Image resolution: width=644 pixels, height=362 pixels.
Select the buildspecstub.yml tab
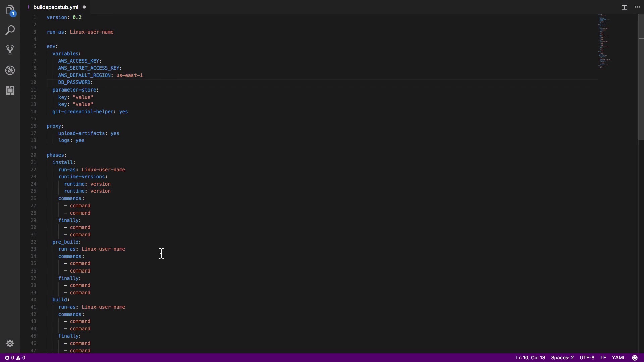tap(56, 7)
